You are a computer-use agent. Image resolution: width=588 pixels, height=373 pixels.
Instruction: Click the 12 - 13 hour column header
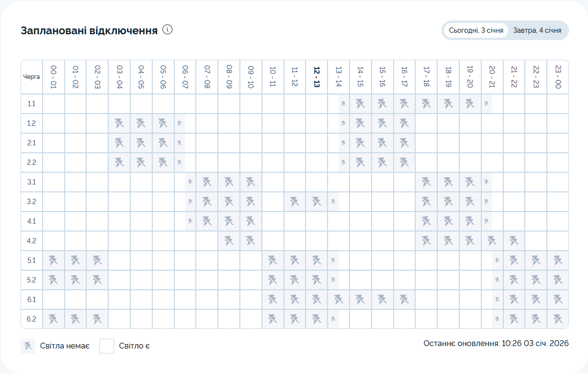coord(316,77)
